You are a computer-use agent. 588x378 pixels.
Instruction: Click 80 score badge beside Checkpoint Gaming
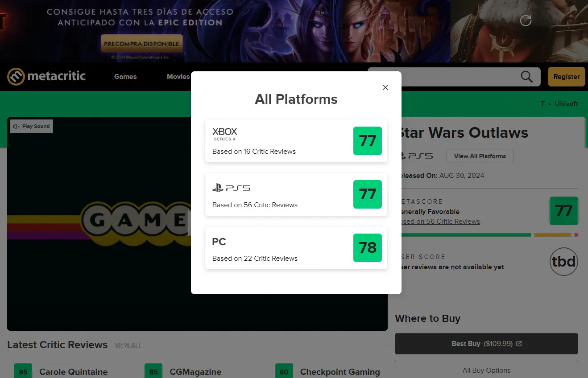click(284, 372)
